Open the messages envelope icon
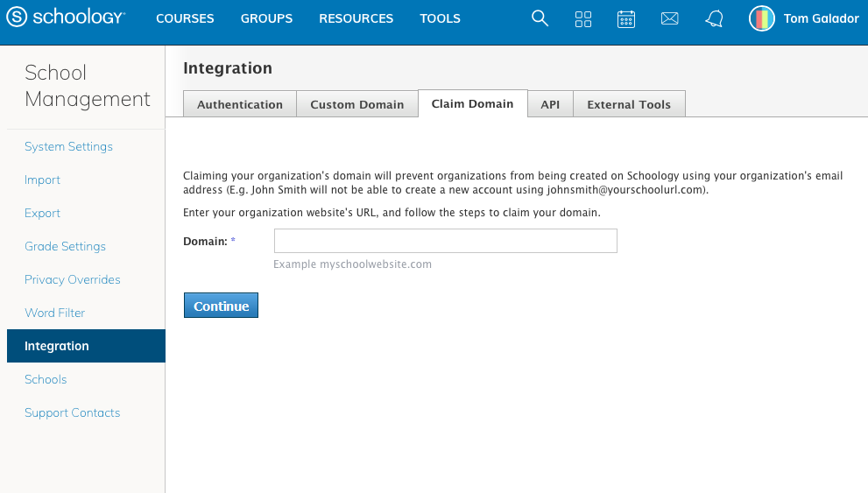The image size is (868, 493). (x=670, y=18)
